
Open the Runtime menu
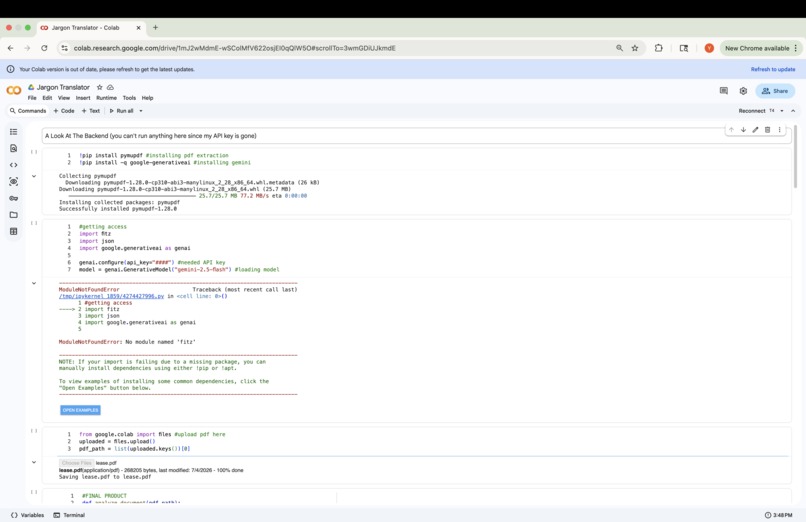pos(106,98)
